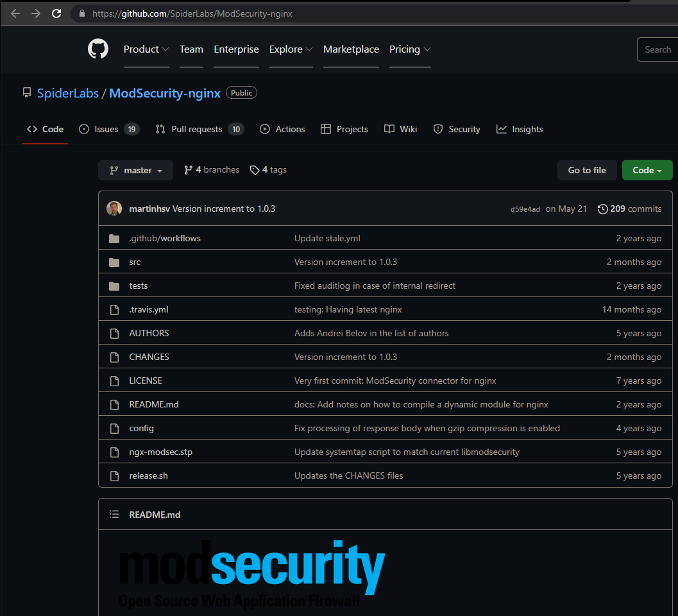Image resolution: width=678 pixels, height=616 pixels.
Task: Open the martinhsv author link
Action: coord(149,209)
